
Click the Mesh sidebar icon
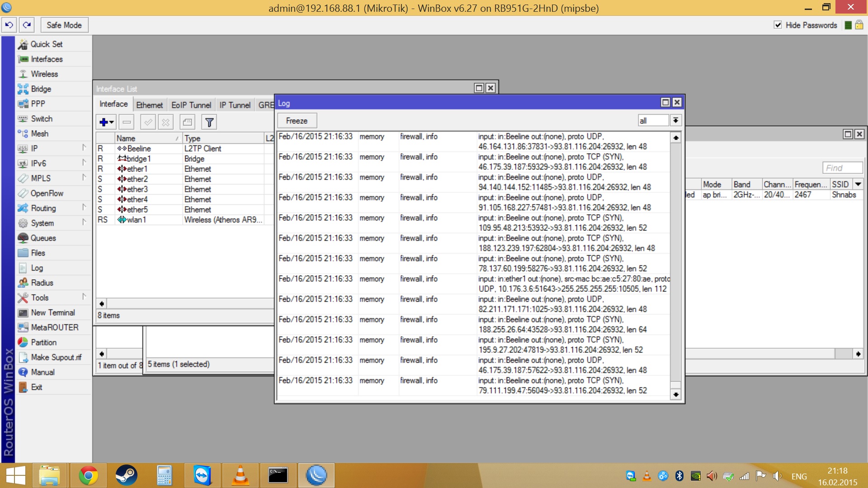(x=23, y=134)
